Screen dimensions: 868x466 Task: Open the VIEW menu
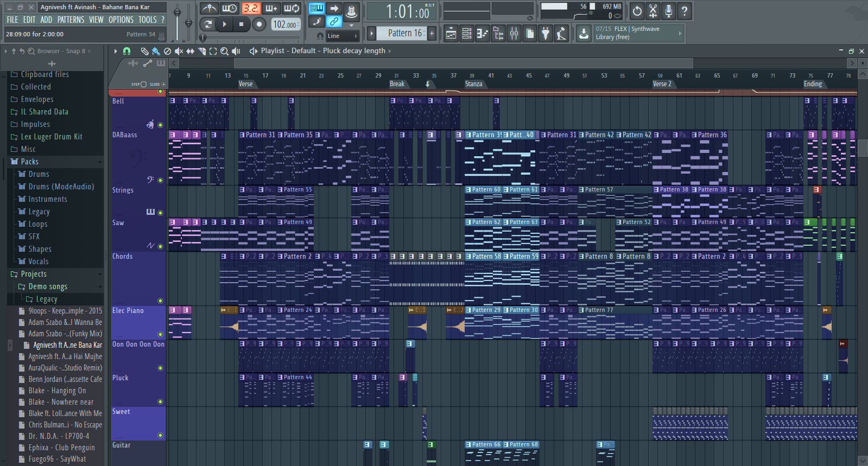(x=96, y=20)
